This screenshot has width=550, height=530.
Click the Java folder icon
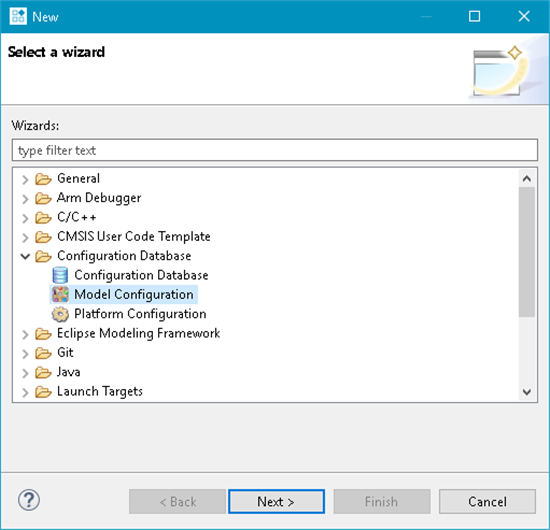point(43,372)
